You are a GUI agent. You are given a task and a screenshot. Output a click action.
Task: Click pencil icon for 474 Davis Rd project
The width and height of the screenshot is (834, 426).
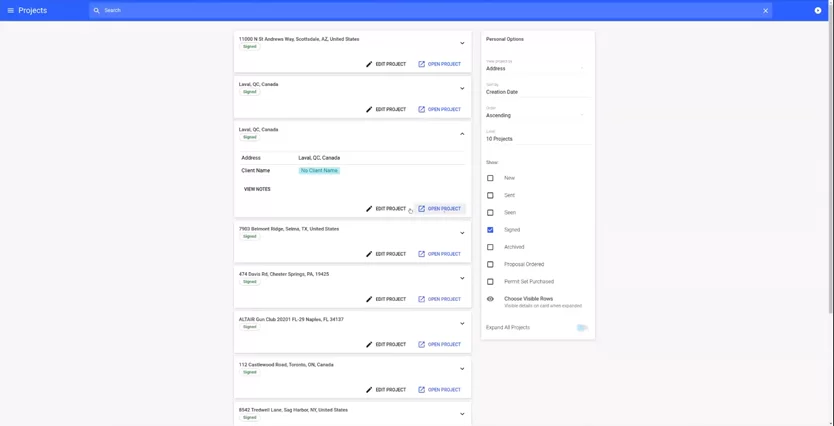coord(369,299)
